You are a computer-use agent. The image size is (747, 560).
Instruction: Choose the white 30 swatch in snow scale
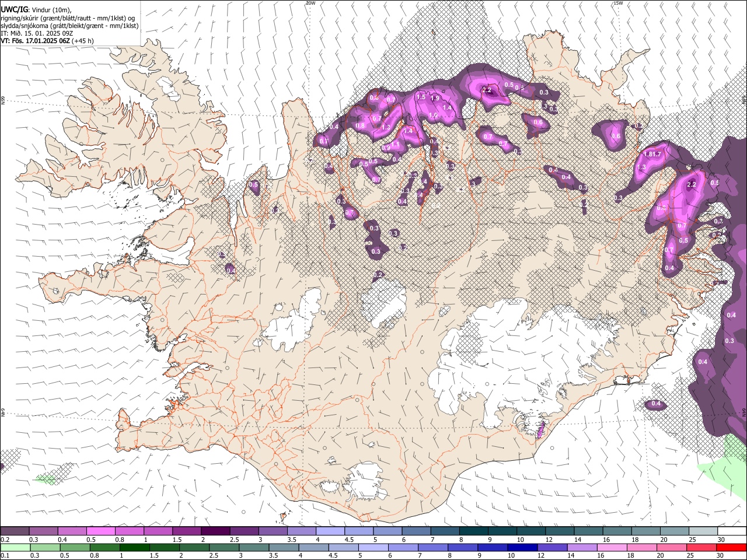(732, 531)
